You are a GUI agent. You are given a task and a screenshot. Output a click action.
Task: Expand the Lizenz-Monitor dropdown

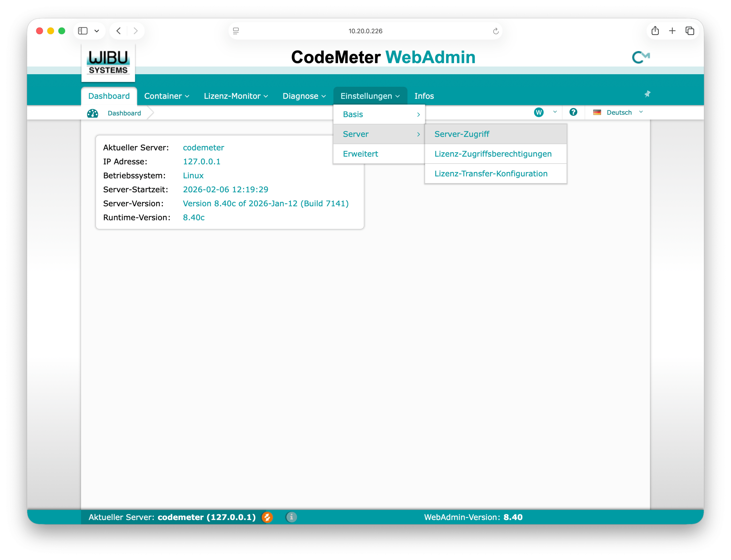(x=236, y=96)
